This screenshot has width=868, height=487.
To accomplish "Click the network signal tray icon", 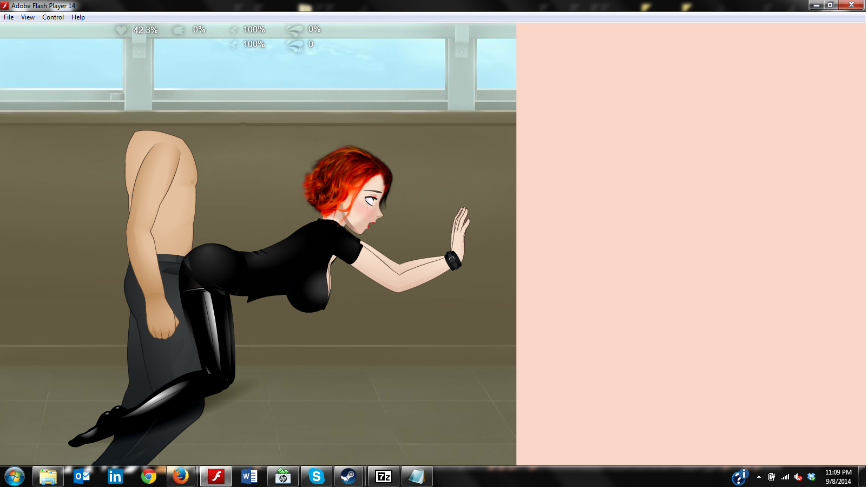I will 785,477.
